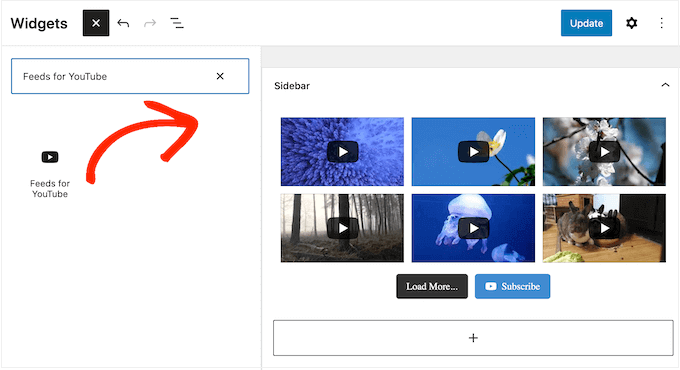Viewport: 680px width, 370px height.
Task: Play the blue anemone video thumbnail
Action: (342, 152)
